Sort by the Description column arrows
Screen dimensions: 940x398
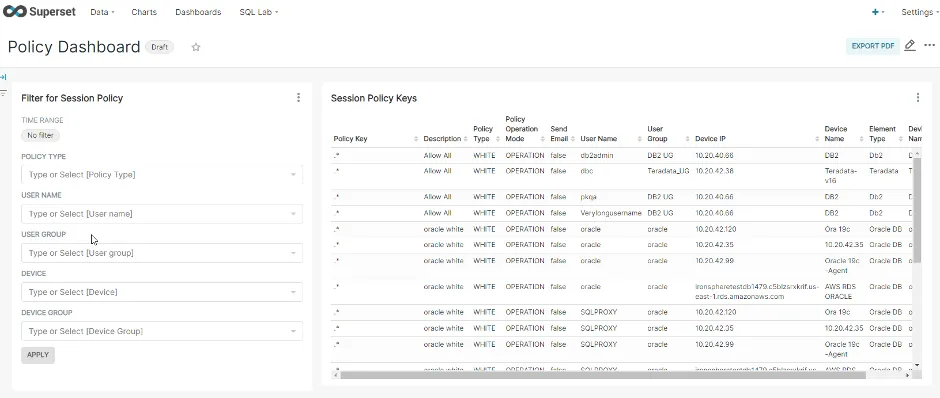pyautogui.click(x=465, y=139)
